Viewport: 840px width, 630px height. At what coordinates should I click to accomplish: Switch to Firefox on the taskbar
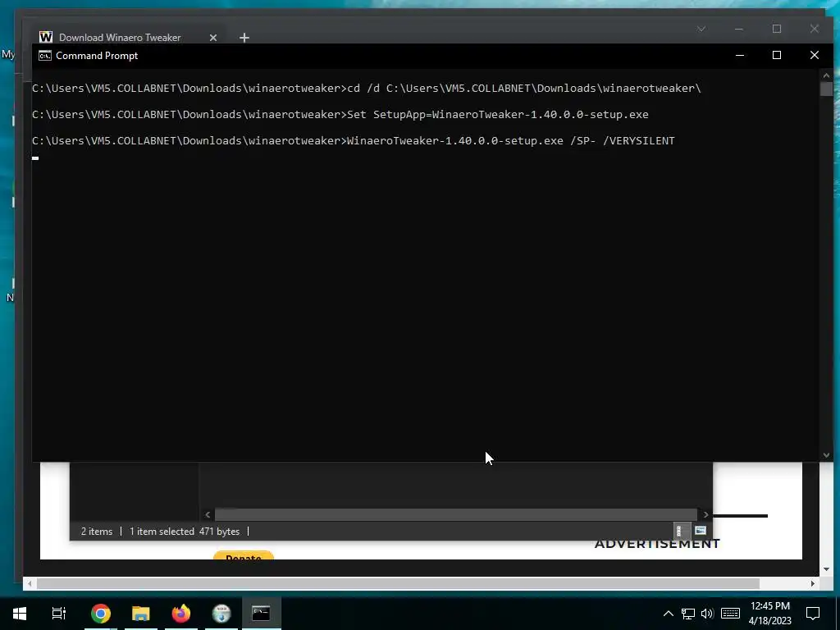[x=181, y=614]
